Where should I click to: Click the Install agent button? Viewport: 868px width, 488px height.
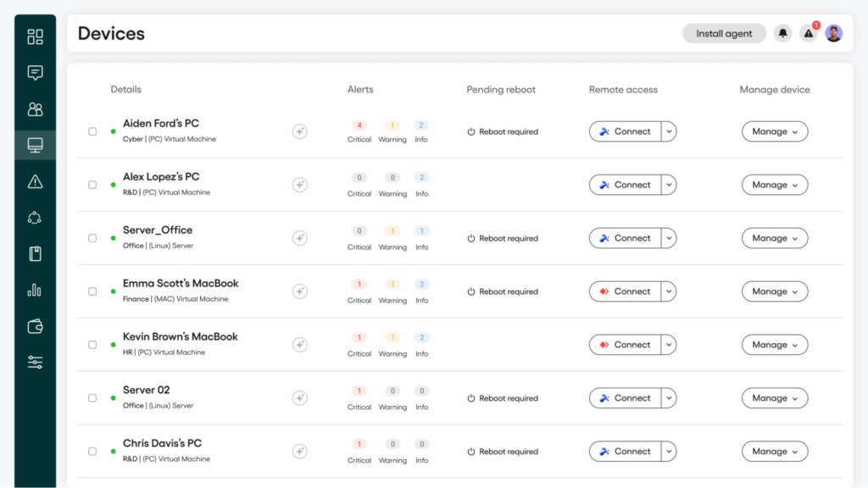[x=724, y=33]
